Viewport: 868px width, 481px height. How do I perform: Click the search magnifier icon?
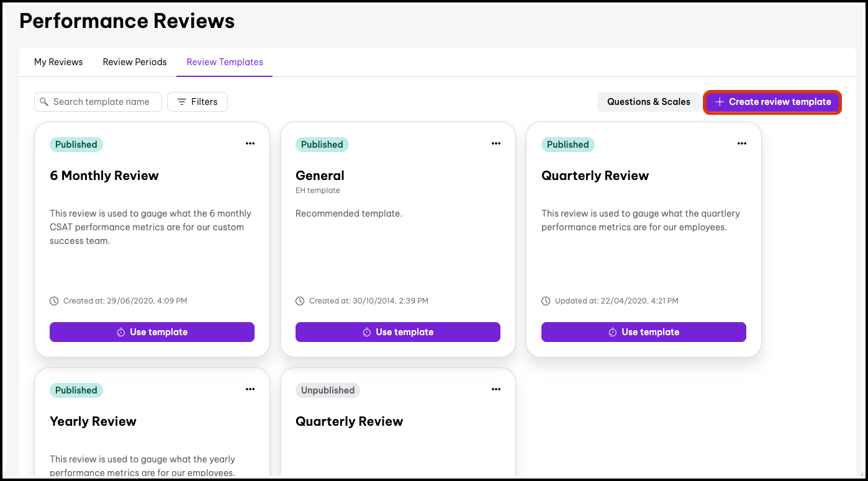pos(44,102)
